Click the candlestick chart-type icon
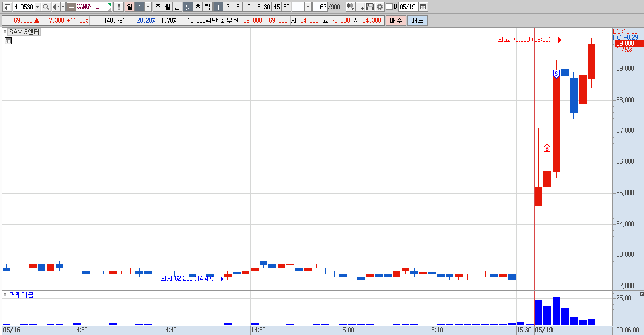 [x=350, y=7]
